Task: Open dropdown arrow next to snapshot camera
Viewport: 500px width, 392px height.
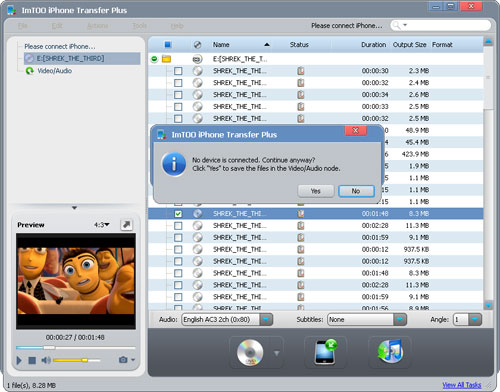Action: 133,360
